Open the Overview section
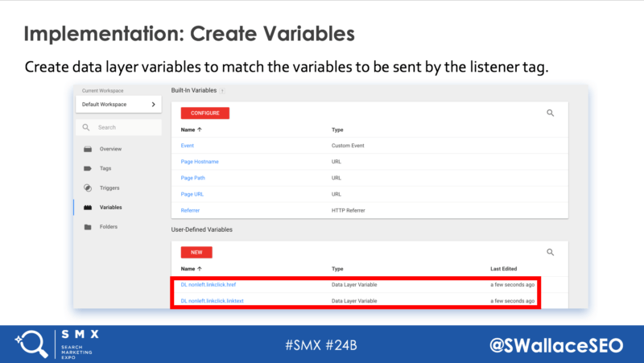The width and height of the screenshot is (644, 363). point(110,149)
